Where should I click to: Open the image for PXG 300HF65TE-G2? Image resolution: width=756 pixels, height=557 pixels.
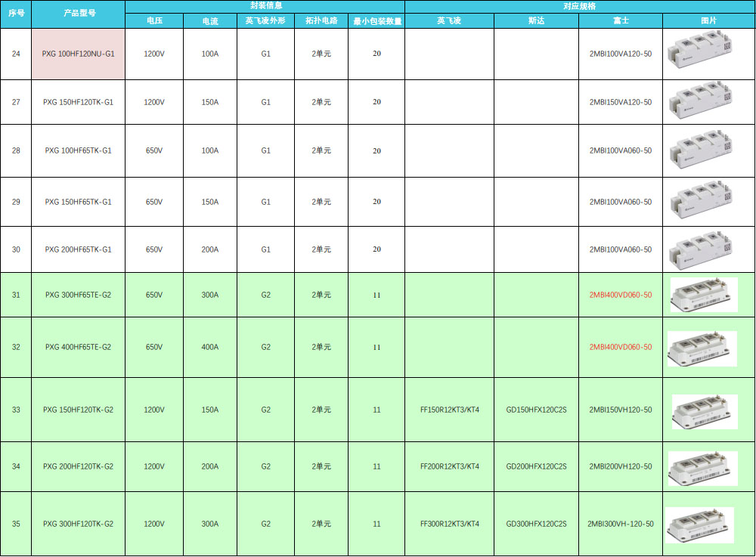pos(703,295)
